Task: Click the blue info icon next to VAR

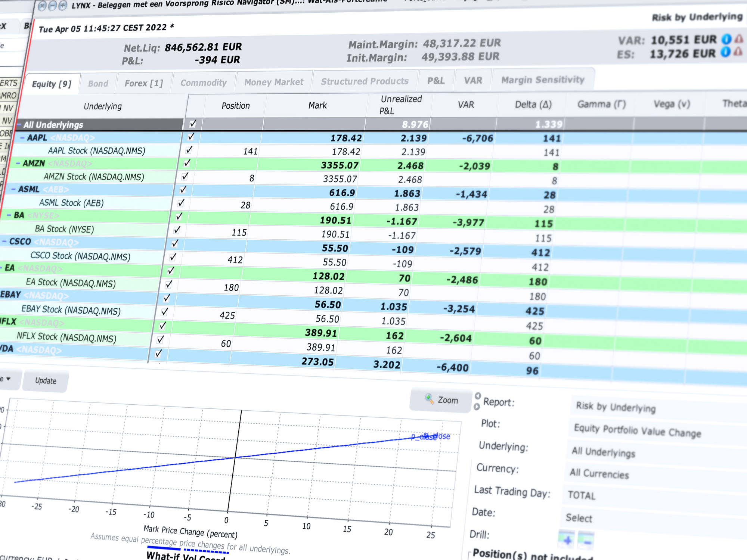Action: click(x=726, y=39)
